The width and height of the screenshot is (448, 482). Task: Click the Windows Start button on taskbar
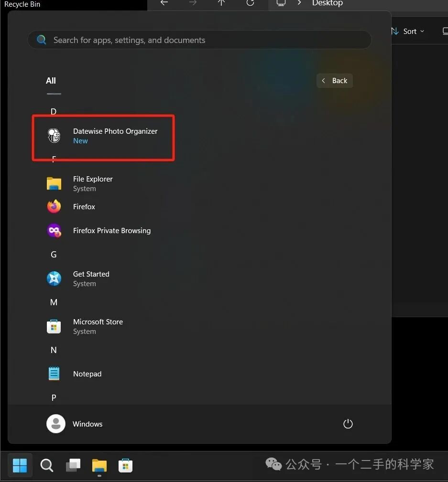tap(20, 465)
